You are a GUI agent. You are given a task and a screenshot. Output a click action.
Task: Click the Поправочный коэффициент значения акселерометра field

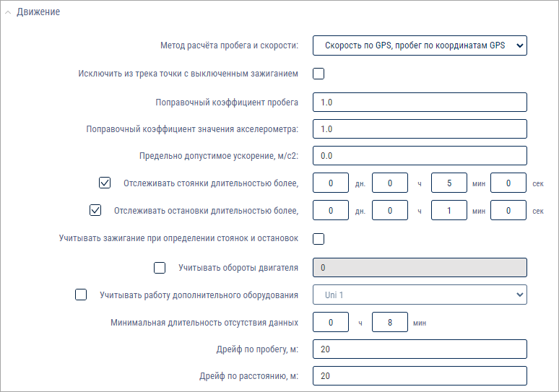click(x=420, y=129)
